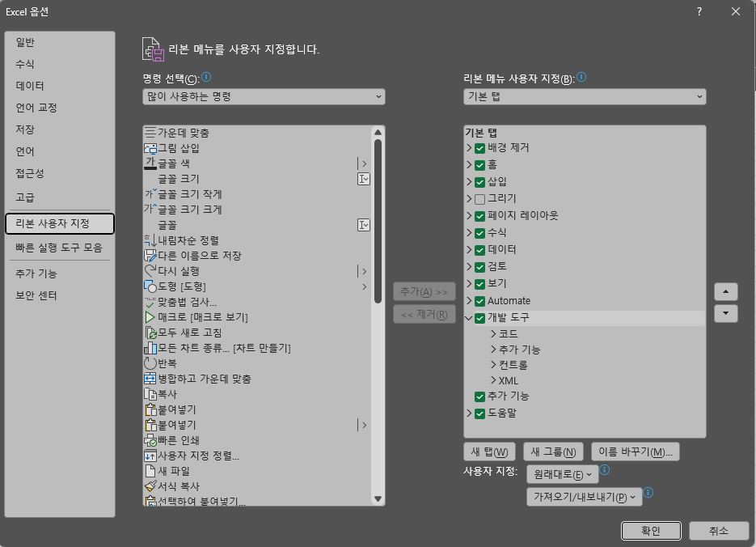The image size is (756, 547).
Task: Select the 새 파일 icon
Action: 150,471
